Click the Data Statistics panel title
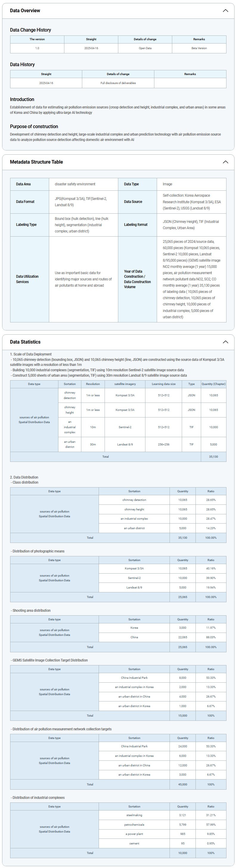The image size is (236, 868). click(x=25, y=342)
